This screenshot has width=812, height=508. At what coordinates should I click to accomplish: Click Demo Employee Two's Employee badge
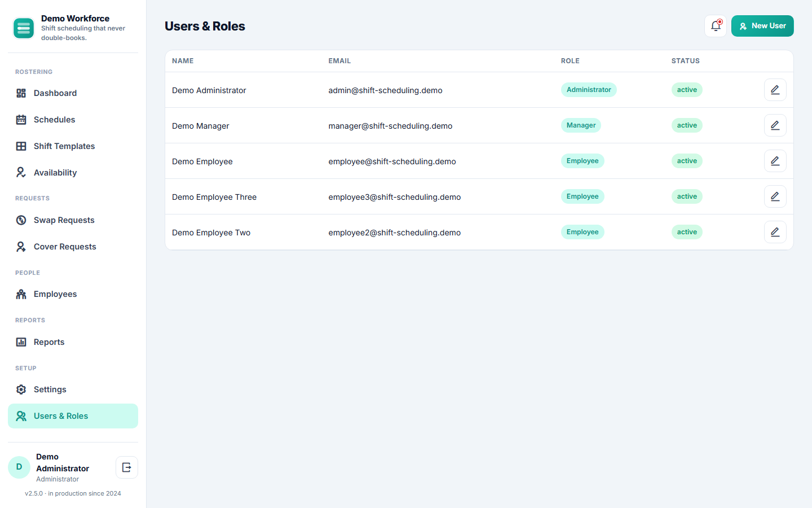tap(582, 232)
